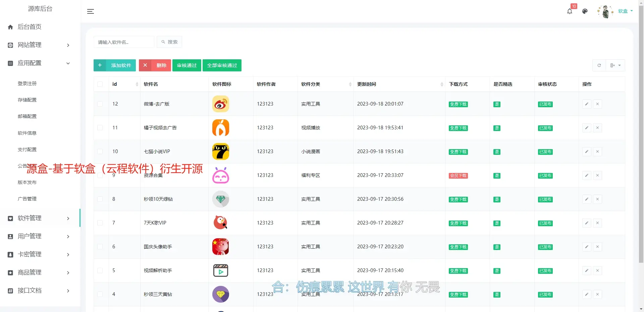
Task: Open 存储配置 in the sidebar
Action: [27, 100]
